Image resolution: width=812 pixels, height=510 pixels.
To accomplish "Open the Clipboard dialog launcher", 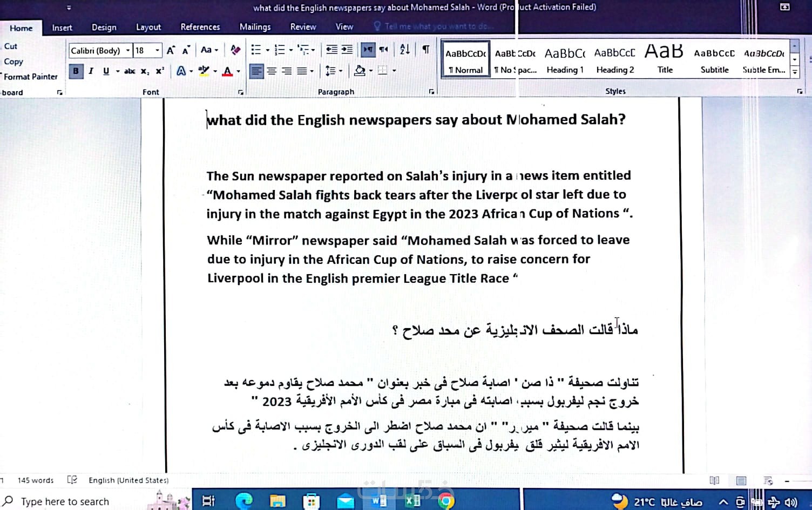I will [59, 92].
